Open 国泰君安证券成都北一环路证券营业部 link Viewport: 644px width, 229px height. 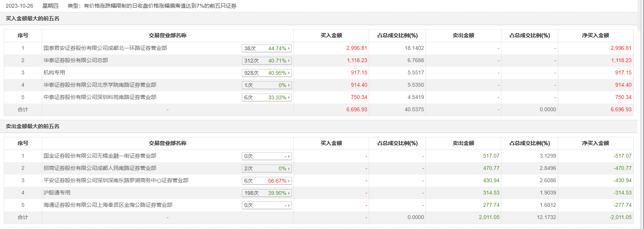(105, 48)
